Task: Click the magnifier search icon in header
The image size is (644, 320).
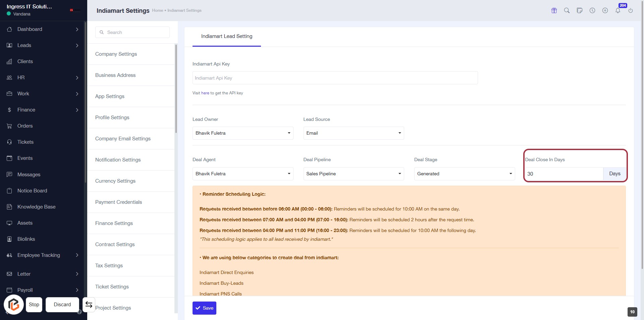Action: (x=567, y=10)
